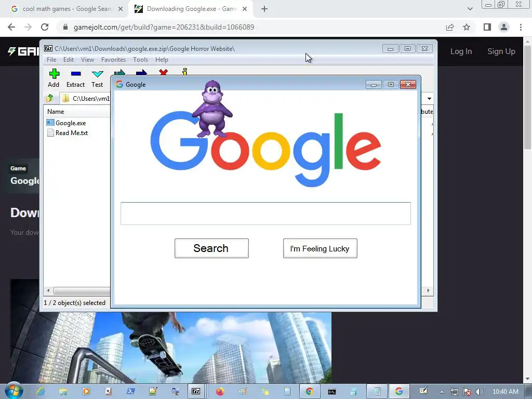Click the 7-Zip taskbar button
532x399 pixels.
[x=196, y=392]
